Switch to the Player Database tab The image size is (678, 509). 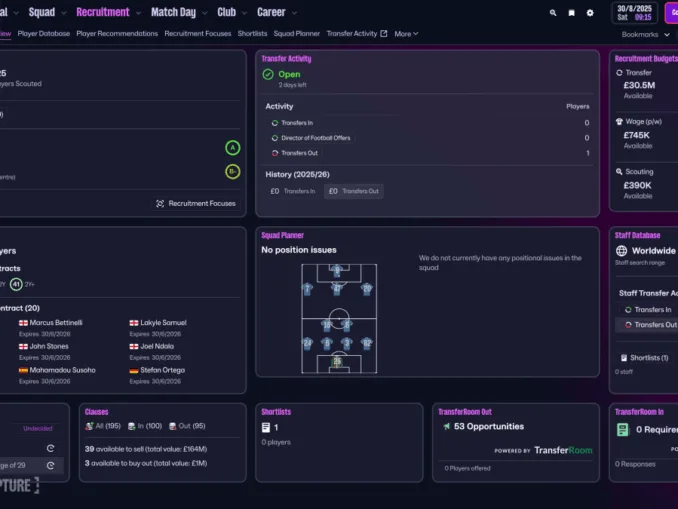click(43, 34)
